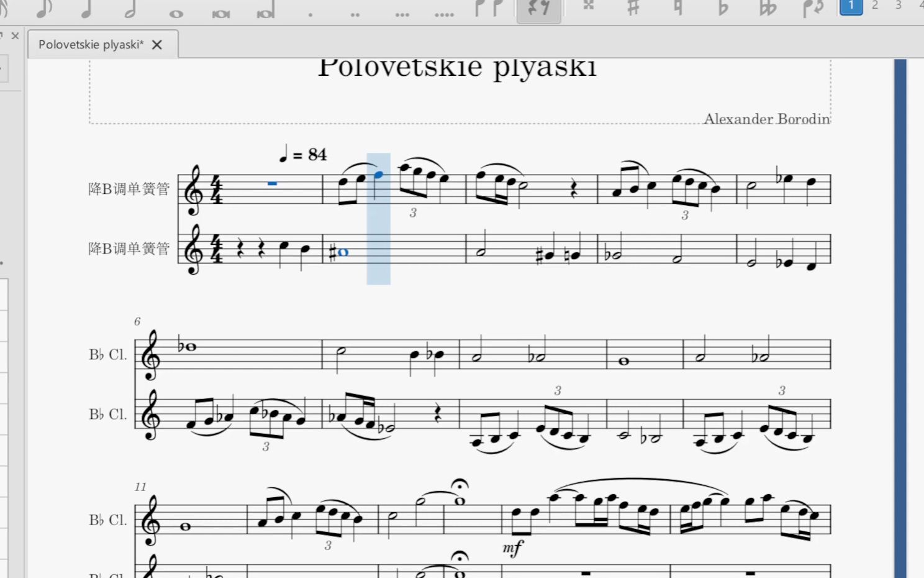Click the flip direction tool

(813, 7)
